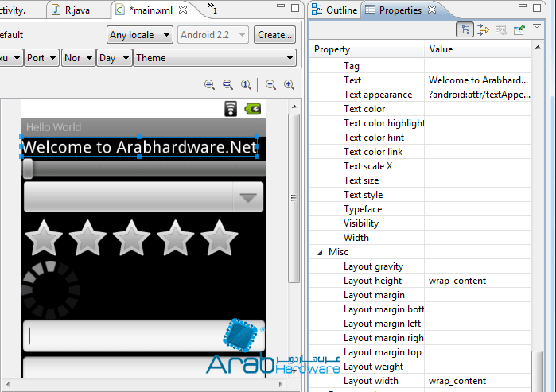The height and width of the screenshot is (392, 556).
Task: Select the circular progress bar widget
Action: pyautogui.click(x=51, y=290)
